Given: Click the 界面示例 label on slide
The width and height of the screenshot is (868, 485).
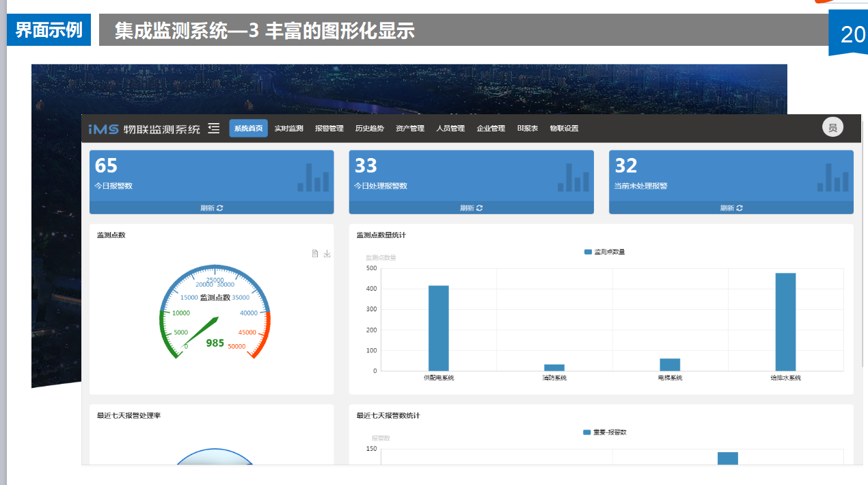Looking at the screenshot, I should (x=49, y=30).
